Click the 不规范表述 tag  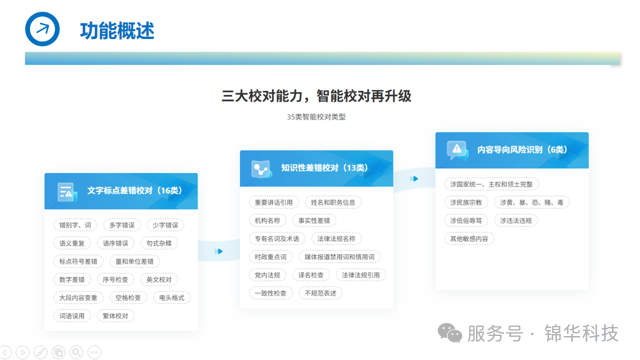tap(320, 293)
